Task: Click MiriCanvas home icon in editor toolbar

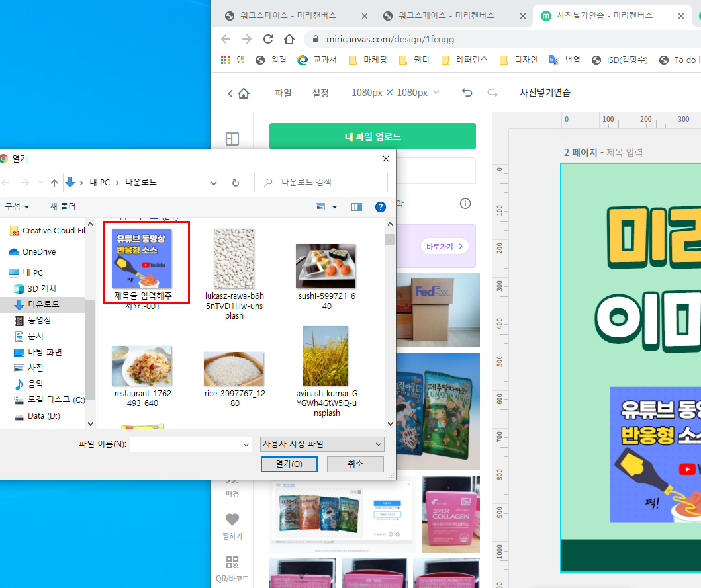Action: pyautogui.click(x=244, y=93)
